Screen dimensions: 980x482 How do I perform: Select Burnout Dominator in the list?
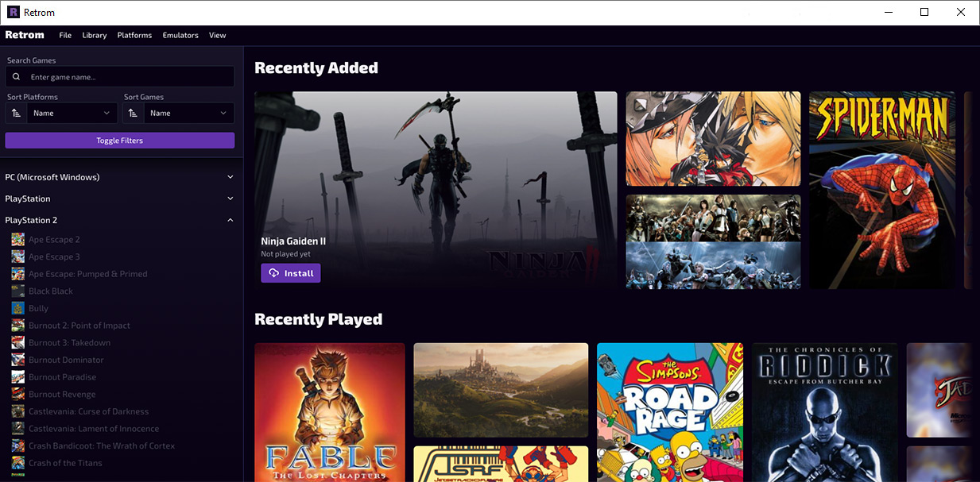[66, 360]
